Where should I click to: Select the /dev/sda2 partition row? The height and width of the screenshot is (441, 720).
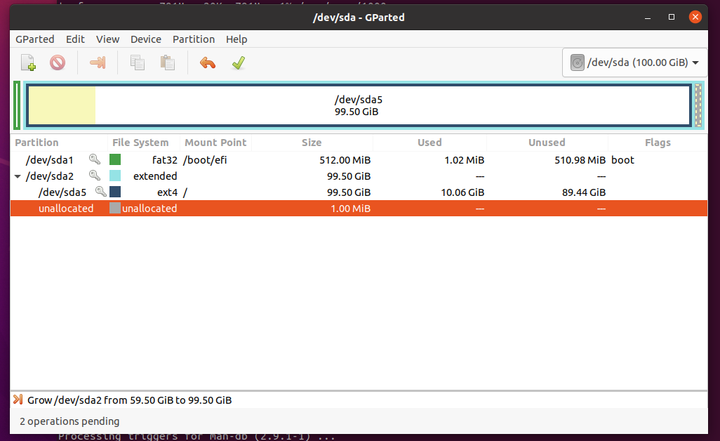(x=359, y=176)
